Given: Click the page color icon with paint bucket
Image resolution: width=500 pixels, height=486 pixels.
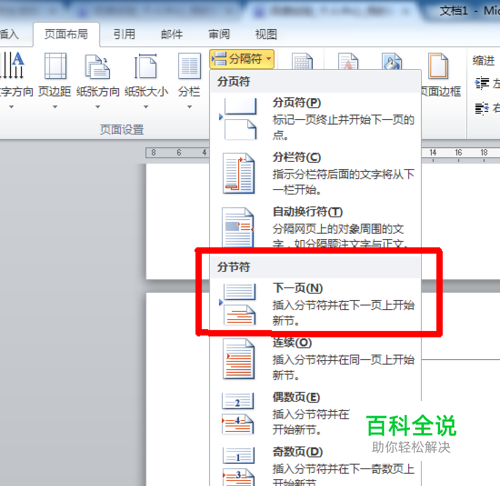Looking at the screenshot, I should [392, 61].
